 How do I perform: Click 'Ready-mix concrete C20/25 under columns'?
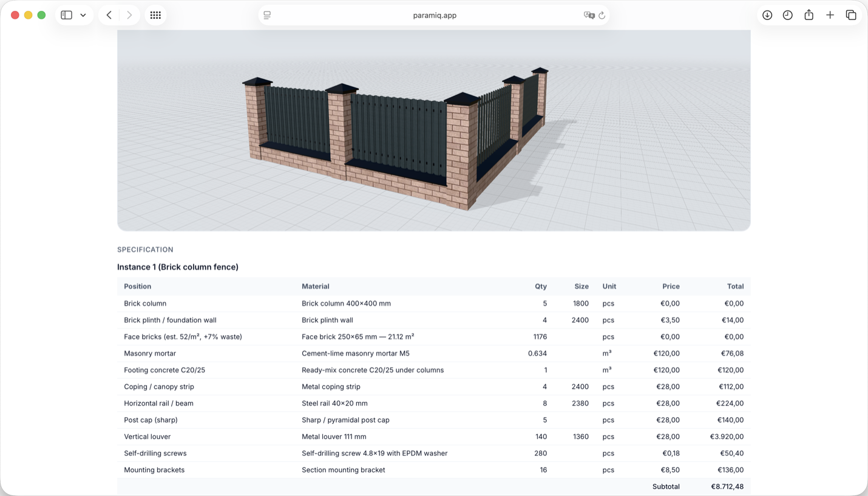[373, 370]
